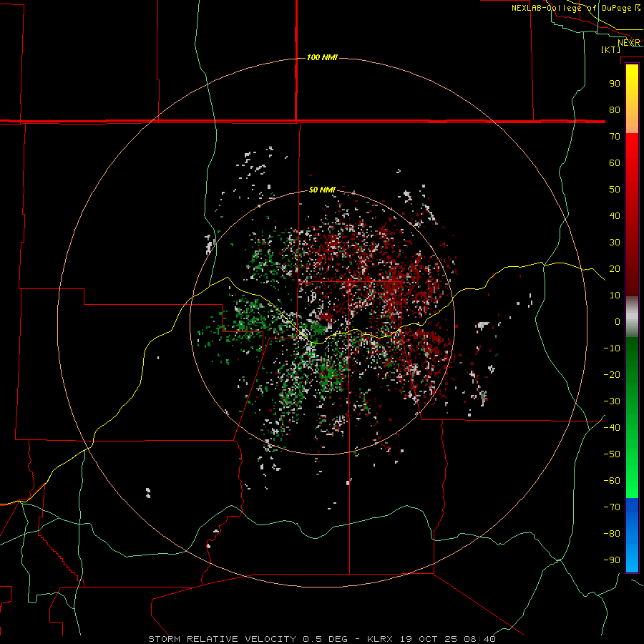This screenshot has height=644, width=644.
Task: Click the gray zero-velocity segment of the color bar
Action: 632,317
